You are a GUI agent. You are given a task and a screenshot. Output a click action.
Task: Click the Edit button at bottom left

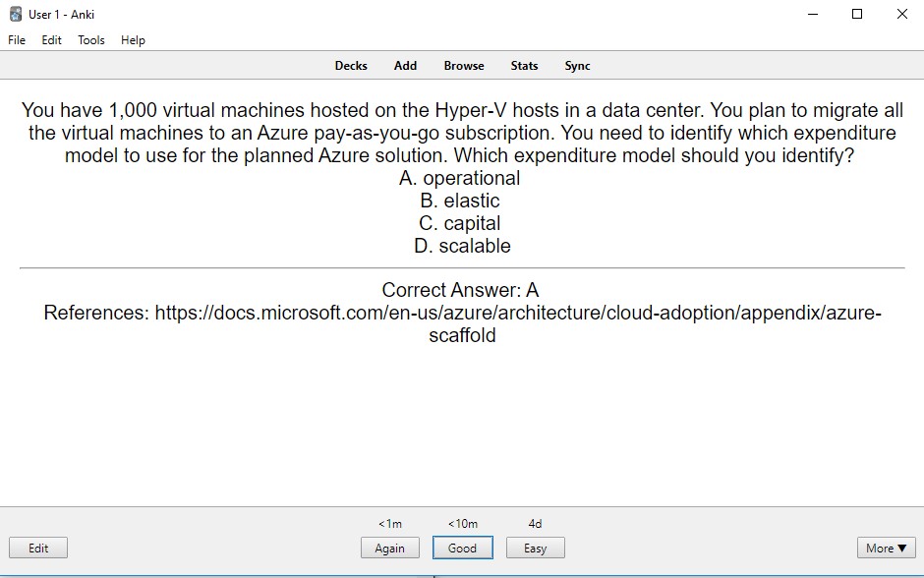pyautogui.click(x=38, y=548)
